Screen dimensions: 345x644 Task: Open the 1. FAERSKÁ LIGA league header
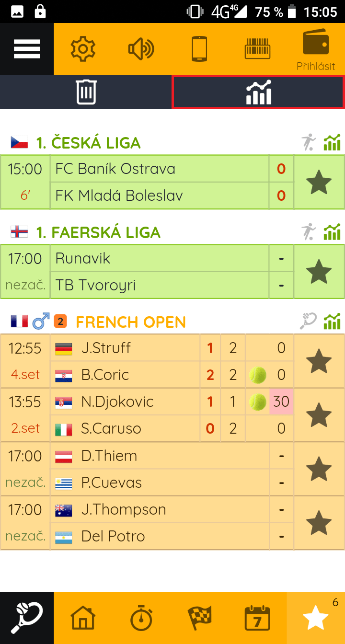click(x=98, y=232)
